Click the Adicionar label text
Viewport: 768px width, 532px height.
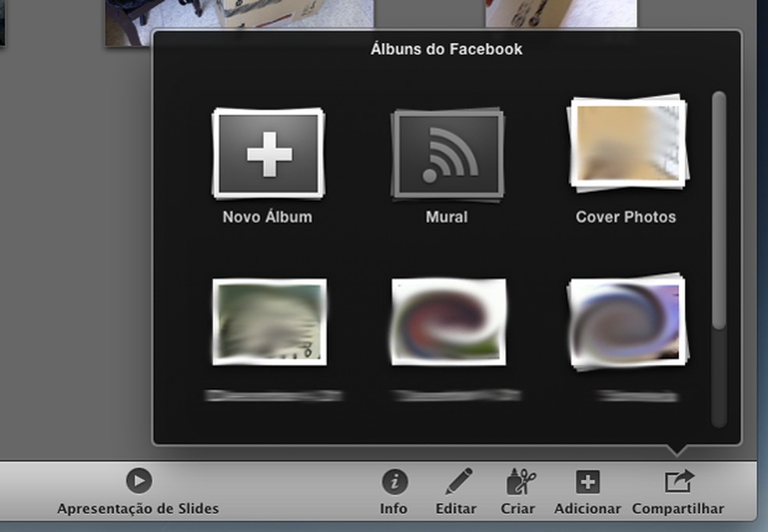[x=588, y=509]
